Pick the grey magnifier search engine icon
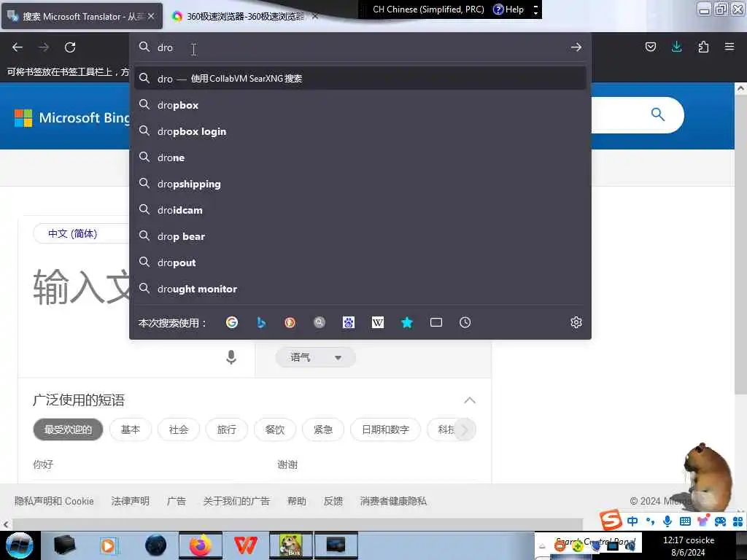Screen dimensions: 747x560 pyautogui.click(x=320, y=322)
